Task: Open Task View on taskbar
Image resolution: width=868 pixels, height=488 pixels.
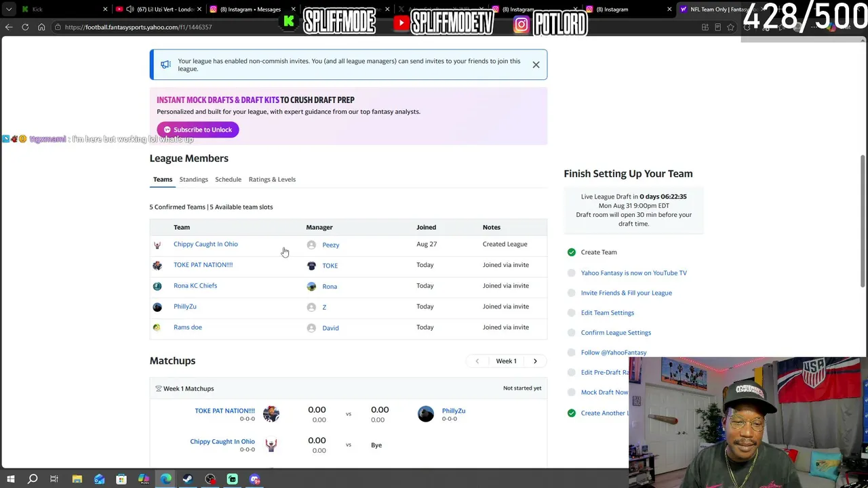Action: pos(54,479)
